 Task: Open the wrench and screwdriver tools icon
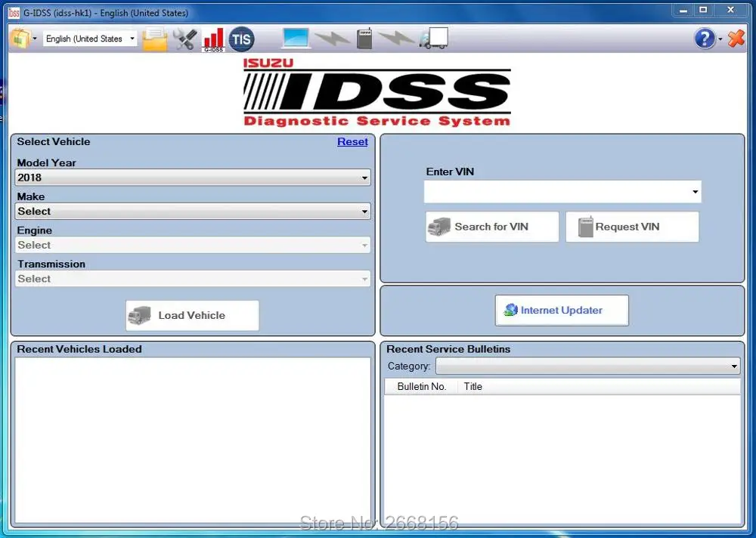185,39
